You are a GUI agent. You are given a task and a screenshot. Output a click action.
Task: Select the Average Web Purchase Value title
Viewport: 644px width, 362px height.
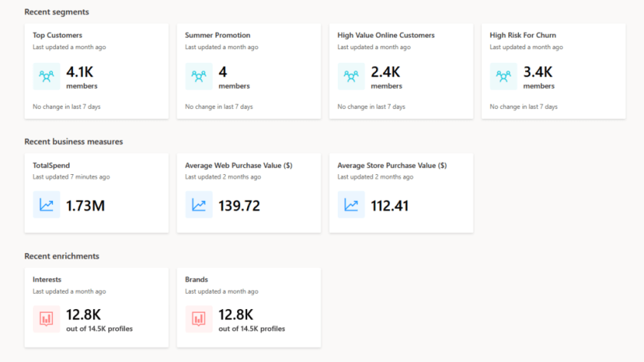click(x=238, y=165)
